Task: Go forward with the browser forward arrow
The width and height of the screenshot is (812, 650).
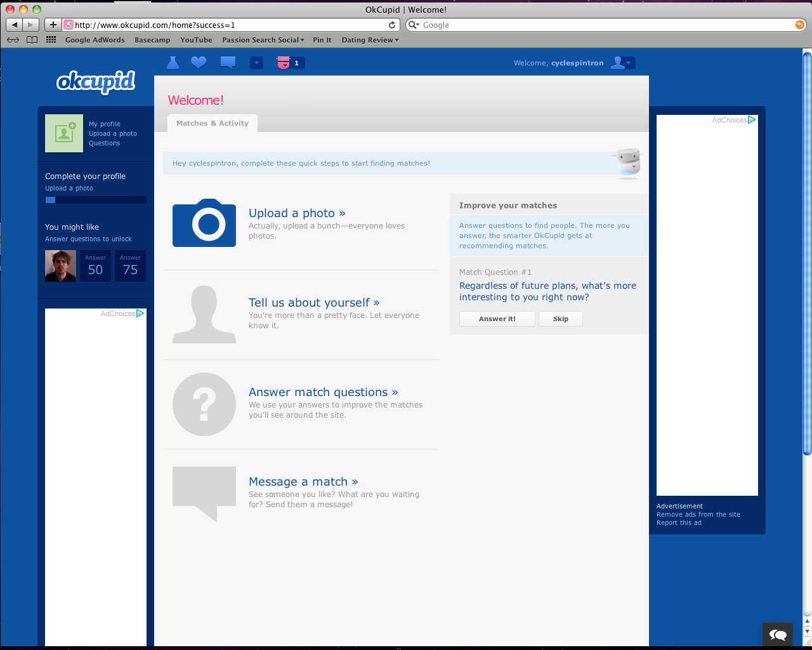Action: [31, 25]
